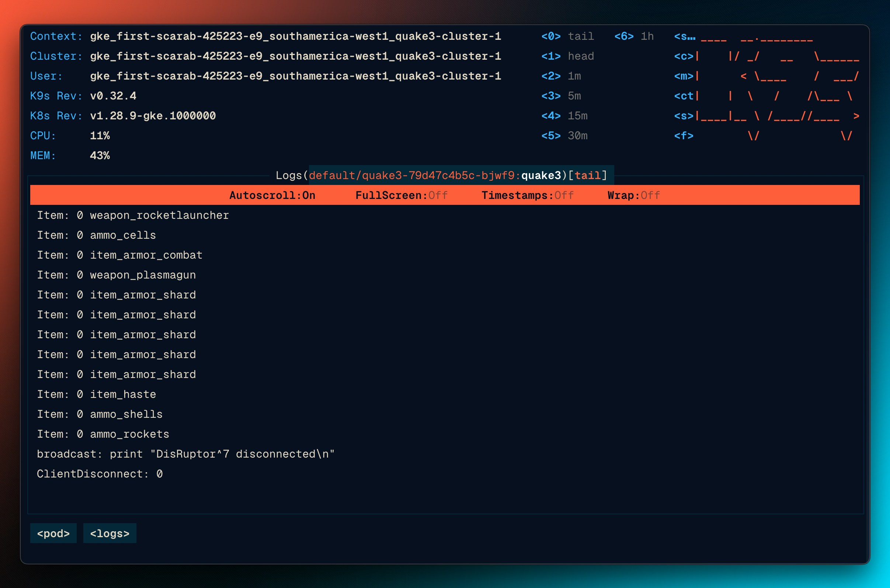Click the [tail] indicator in the title

coord(588,175)
